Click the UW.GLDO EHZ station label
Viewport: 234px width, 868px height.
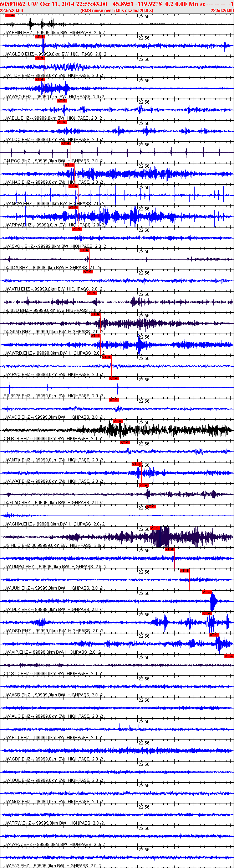pos(19,54)
